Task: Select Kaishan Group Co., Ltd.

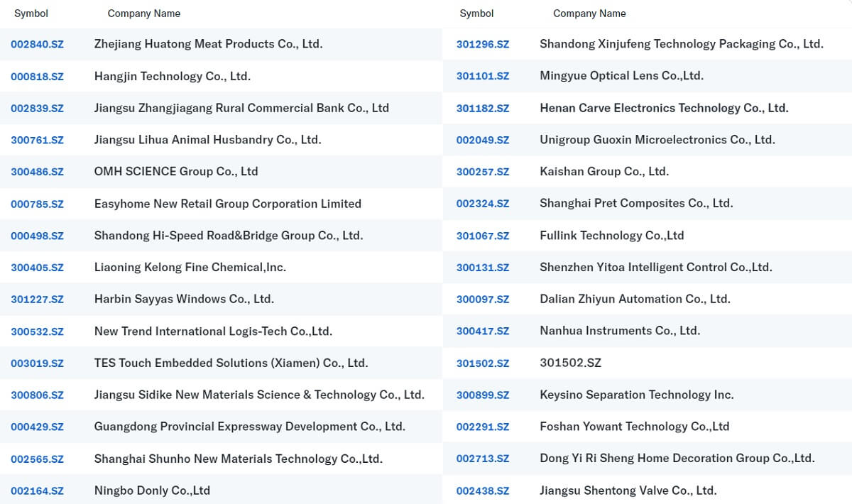Action: point(605,171)
